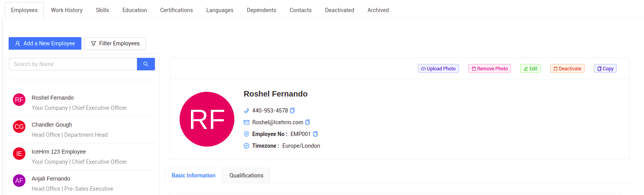The width and height of the screenshot is (644, 195).
Task: Edit the employee profile
Action: click(x=531, y=69)
